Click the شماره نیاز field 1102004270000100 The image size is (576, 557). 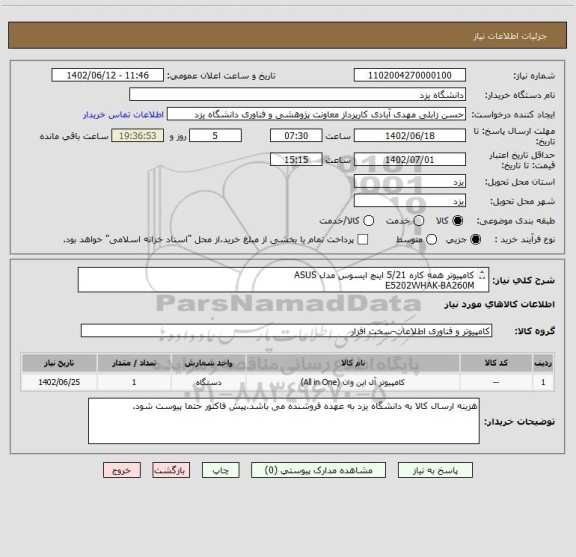410,75
